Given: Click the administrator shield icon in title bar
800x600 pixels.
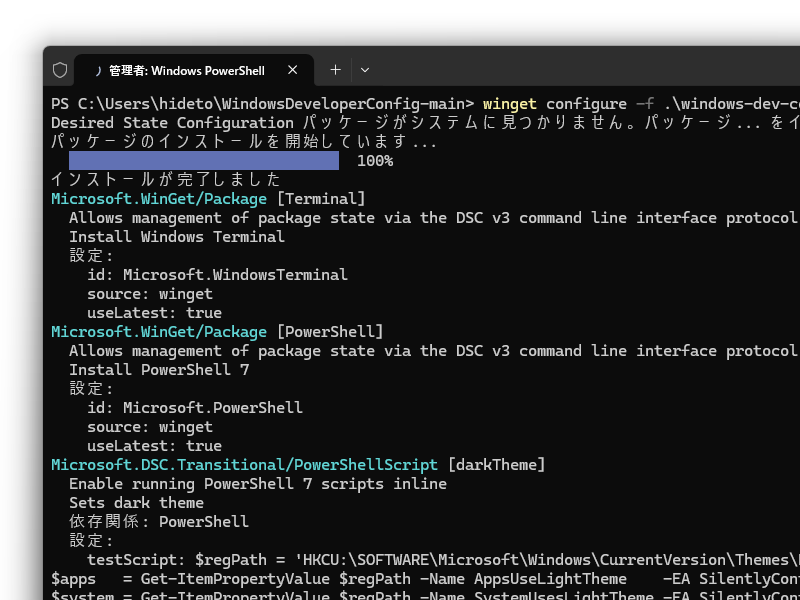Looking at the screenshot, I should pyautogui.click(x=60, y=70).
